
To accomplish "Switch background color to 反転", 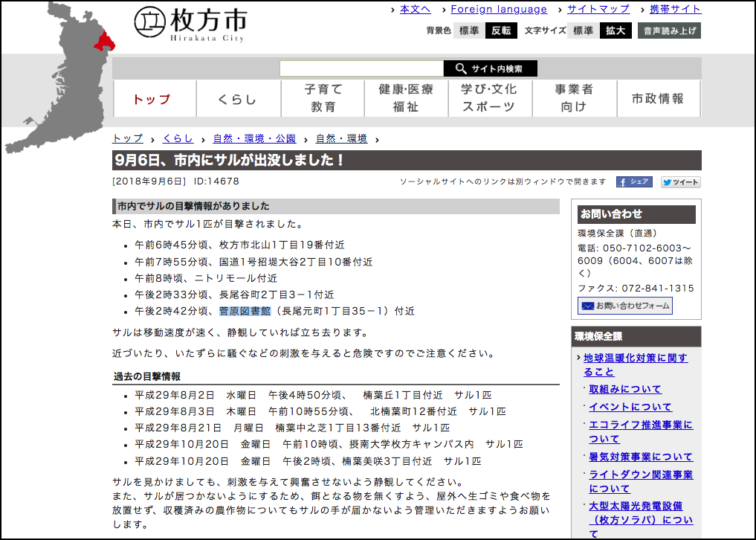I will [x=500, y=30].
